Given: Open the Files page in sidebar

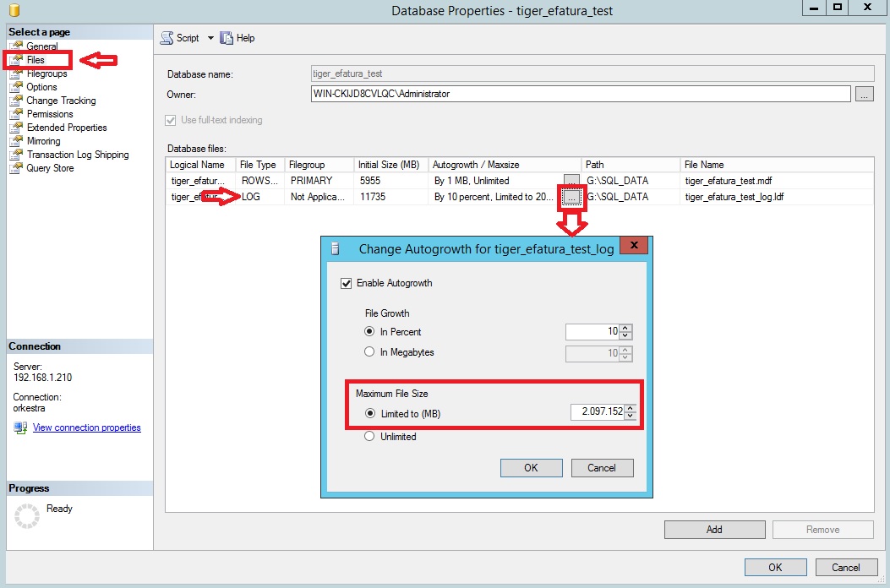Looking at the screenshot, I should tap(35, 60).
